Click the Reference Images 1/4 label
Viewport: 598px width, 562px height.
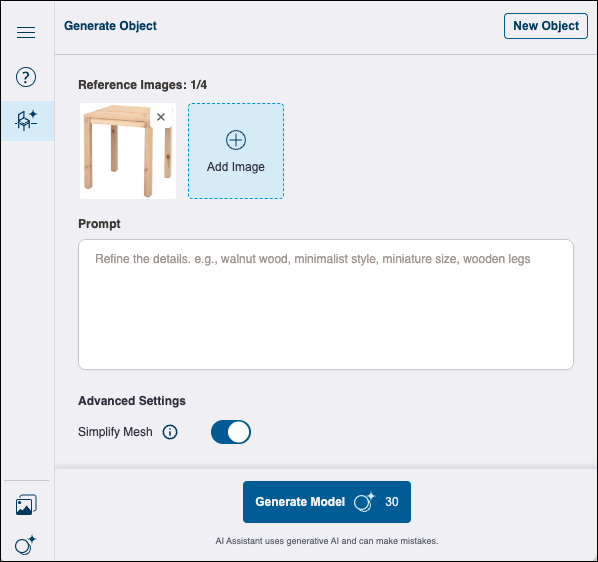[143, 85]
